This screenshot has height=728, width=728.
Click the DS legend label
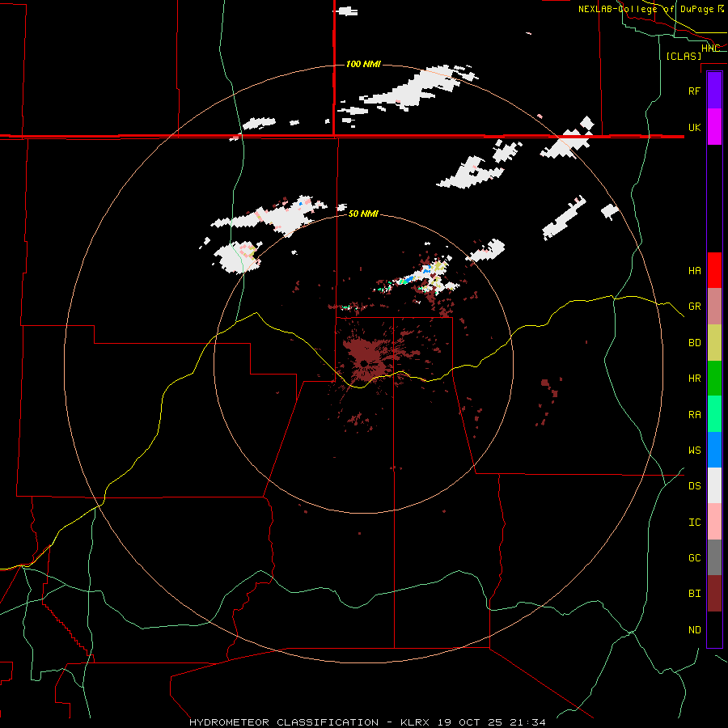click(x=695, y=486)
